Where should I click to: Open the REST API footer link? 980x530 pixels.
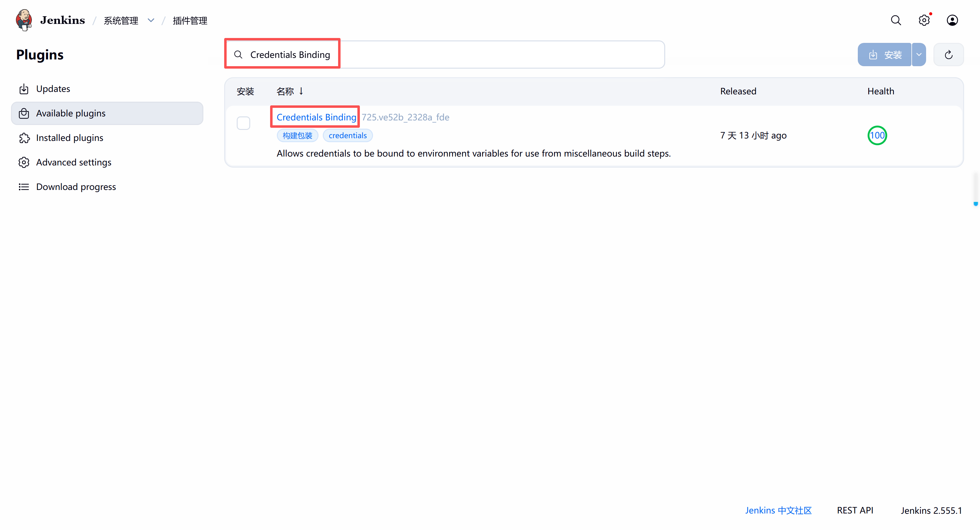pyautogui.click(x=855, y=510)
